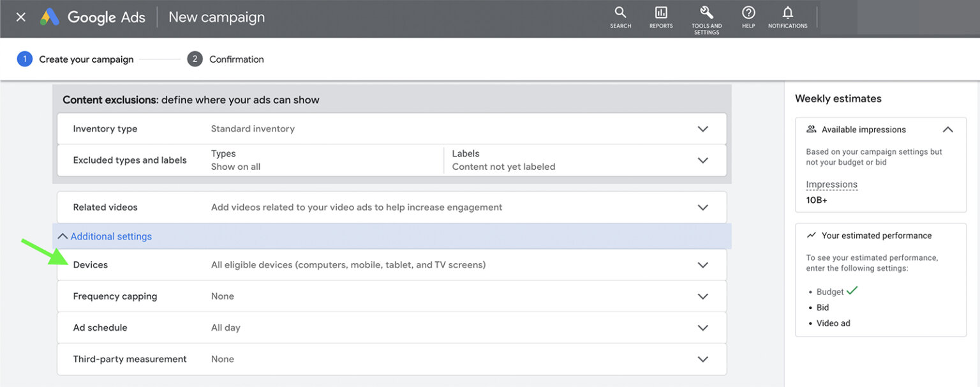
Task: Expand the Inventory type row
Action: point(702,128)
